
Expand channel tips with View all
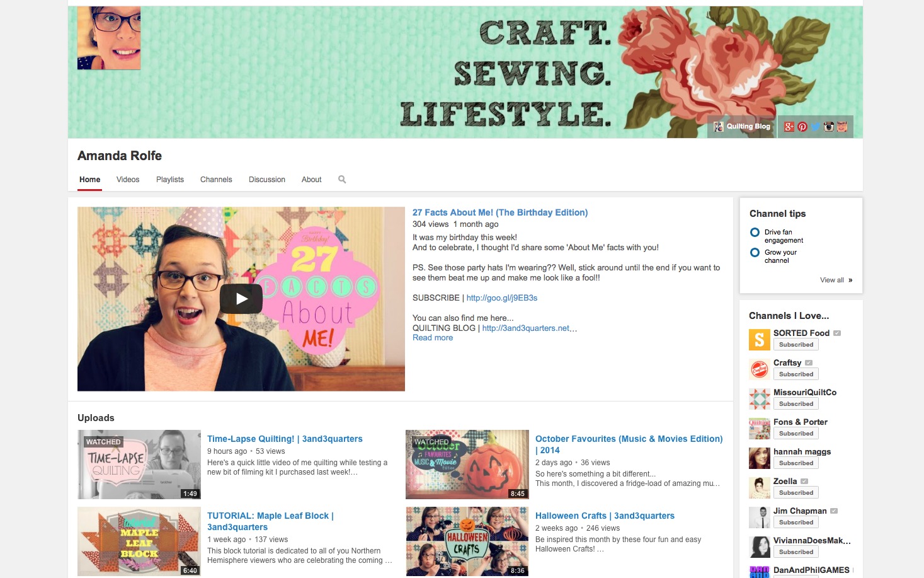click(x=836, y=280)
